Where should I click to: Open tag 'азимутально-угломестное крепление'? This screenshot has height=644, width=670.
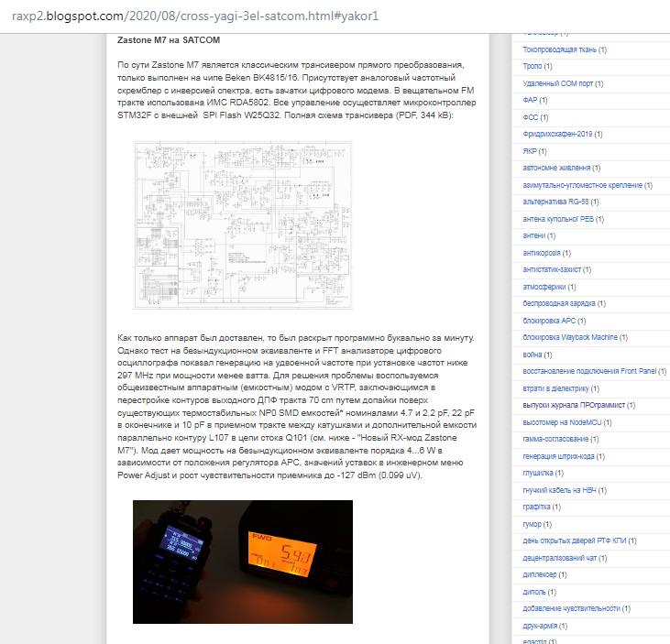[582, 185]
